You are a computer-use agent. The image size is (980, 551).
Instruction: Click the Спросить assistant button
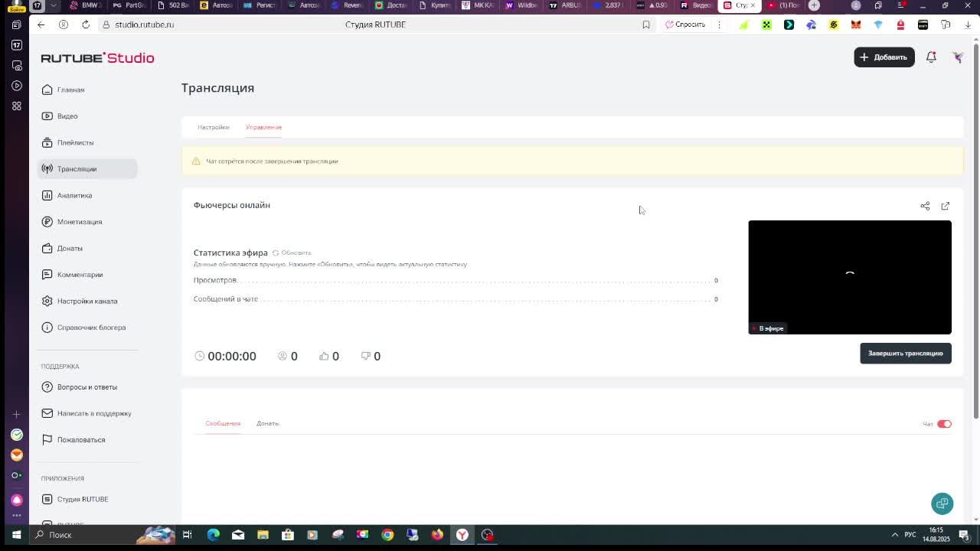(685, 24)
